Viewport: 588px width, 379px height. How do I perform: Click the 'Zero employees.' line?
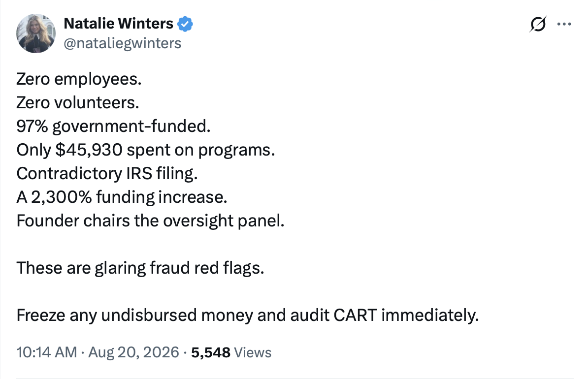point(79,79)
